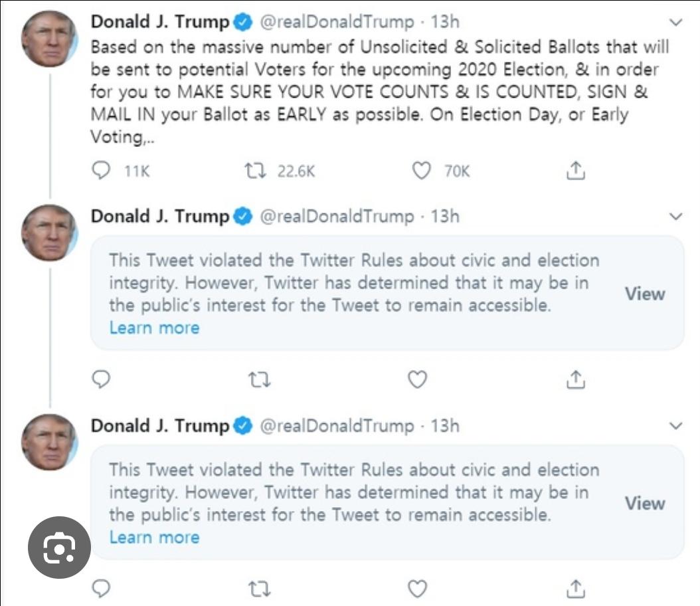The width and height of the screenshot is (700, 606).
Task: Retweet the first tweet with 22.6K retweets
Action: point(256,171)
